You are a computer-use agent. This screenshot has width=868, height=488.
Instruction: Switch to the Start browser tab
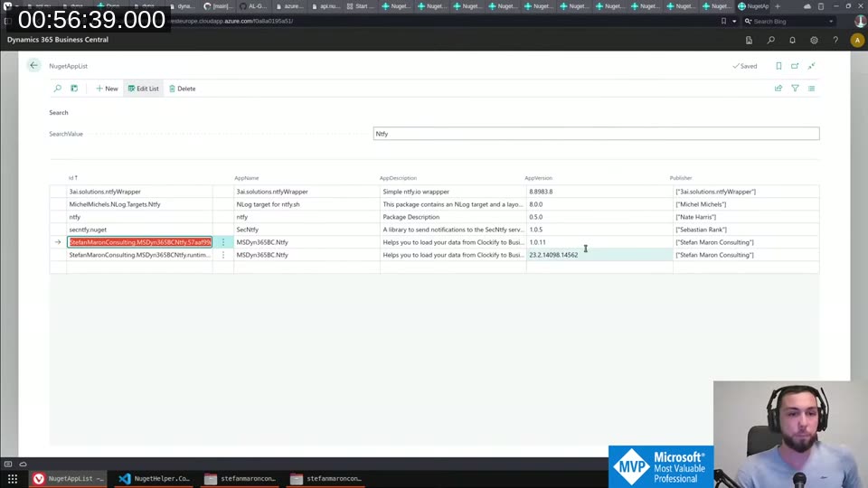tap(361, 6)
